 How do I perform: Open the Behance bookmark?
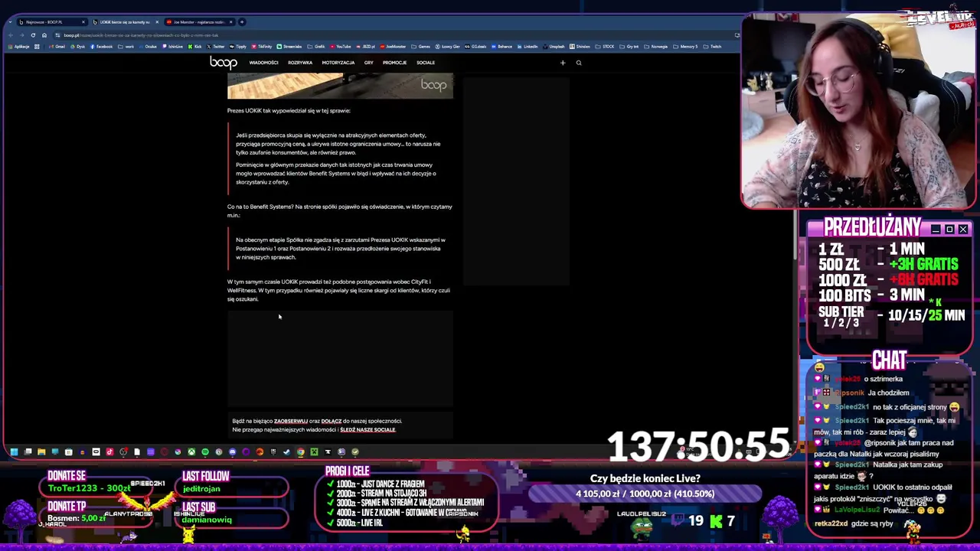pyautogui.click(x=501, y=47)
